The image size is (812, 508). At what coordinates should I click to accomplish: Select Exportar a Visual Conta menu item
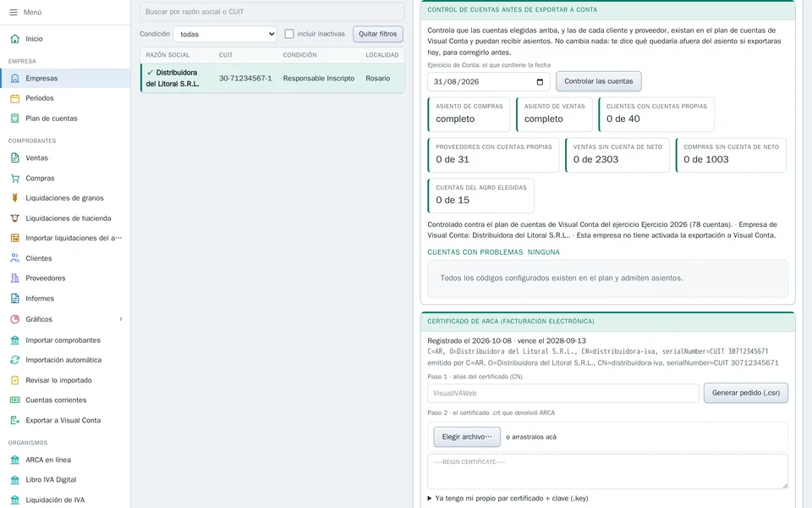65,420
